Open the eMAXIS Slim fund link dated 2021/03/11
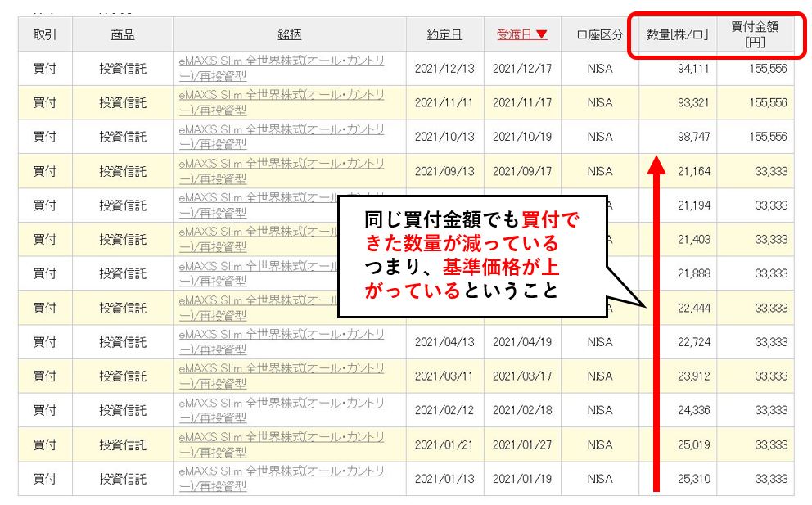The width and height of the screenshot is (812, 505). tap(282, 376)
